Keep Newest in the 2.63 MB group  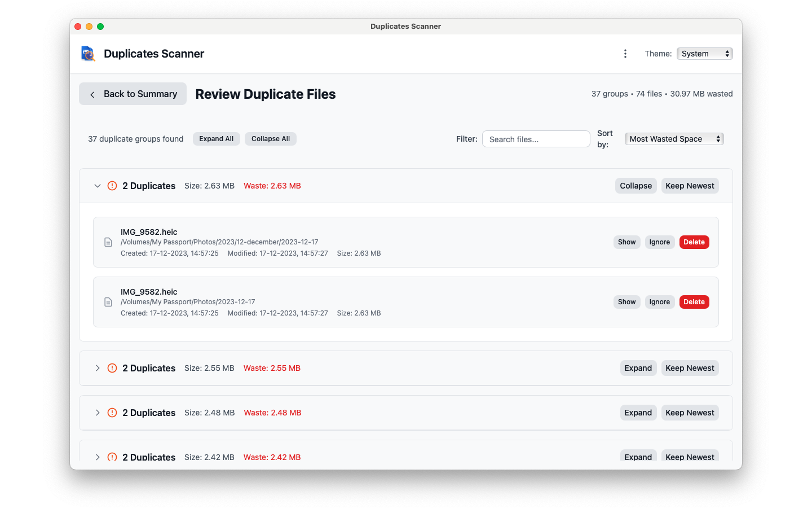(x=690, y=186)
